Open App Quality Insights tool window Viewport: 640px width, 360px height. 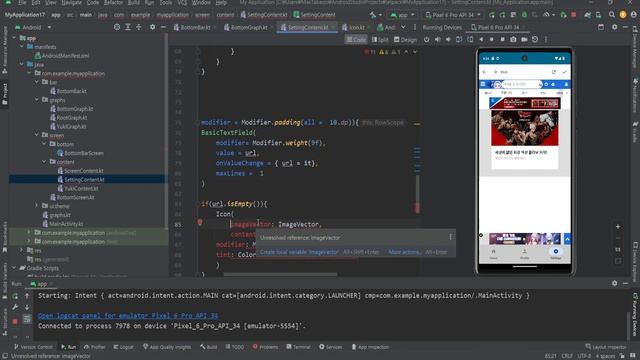tap(167, 347)
